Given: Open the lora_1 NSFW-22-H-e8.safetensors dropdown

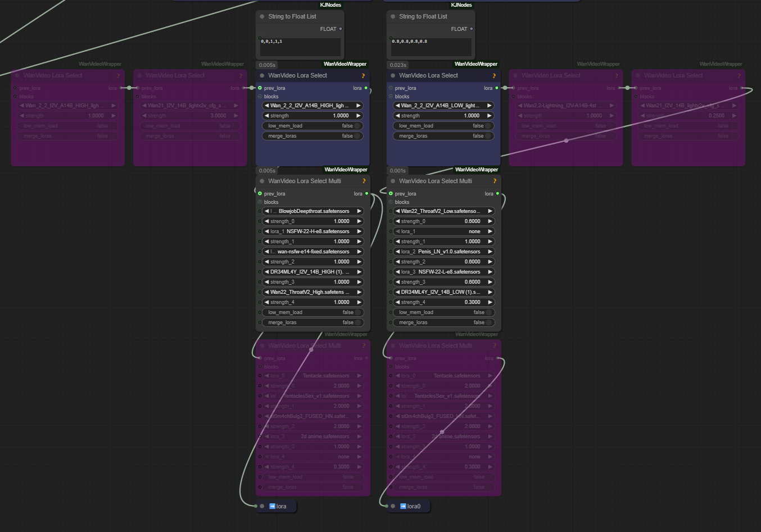Looking at the screenshot, I should (312, 231).
